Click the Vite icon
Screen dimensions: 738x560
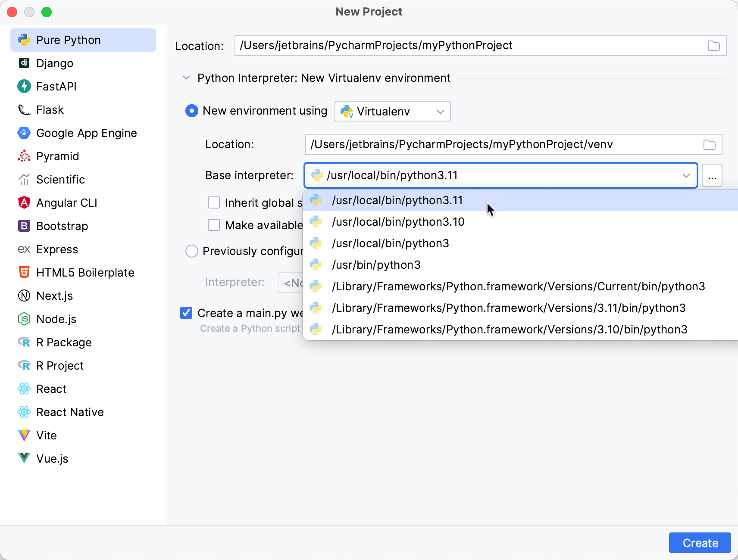point(24,435)
